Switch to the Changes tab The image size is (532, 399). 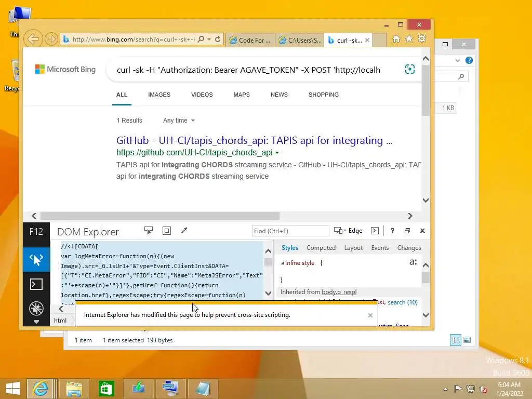[x=409, y=248]
